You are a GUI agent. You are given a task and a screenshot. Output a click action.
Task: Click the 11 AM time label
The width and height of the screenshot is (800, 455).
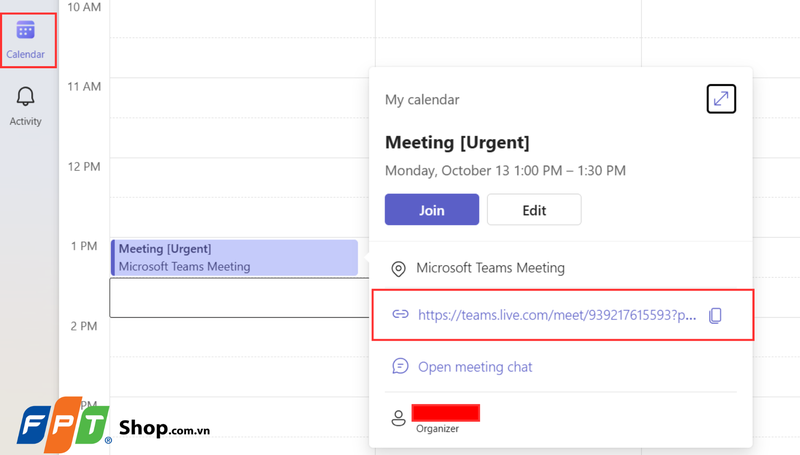coord(84,87)
